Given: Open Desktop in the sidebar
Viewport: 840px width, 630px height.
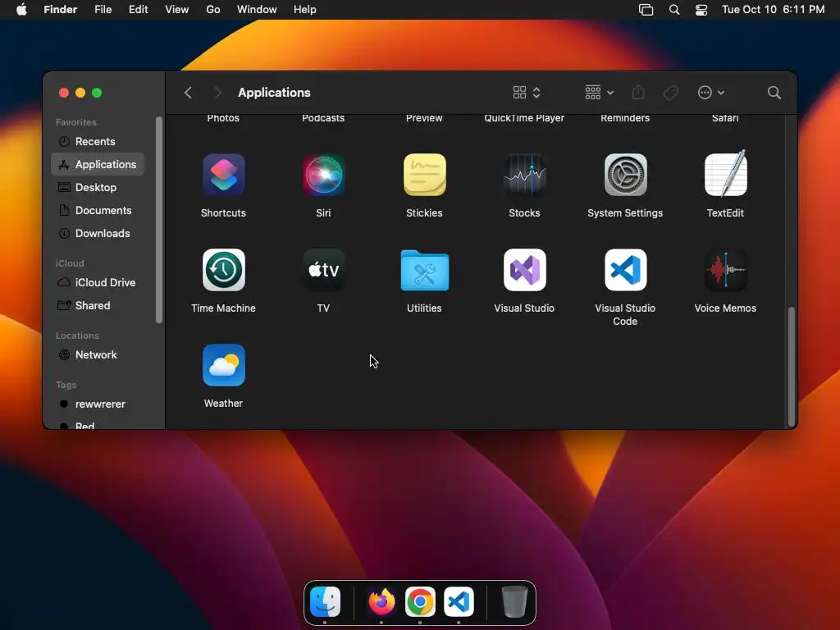Looking at the screenshot, I should [98, 188].
